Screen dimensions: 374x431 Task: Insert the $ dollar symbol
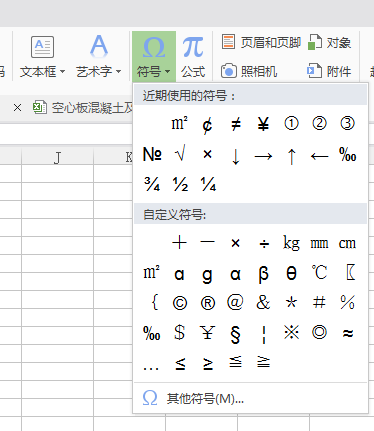(180, 333)
